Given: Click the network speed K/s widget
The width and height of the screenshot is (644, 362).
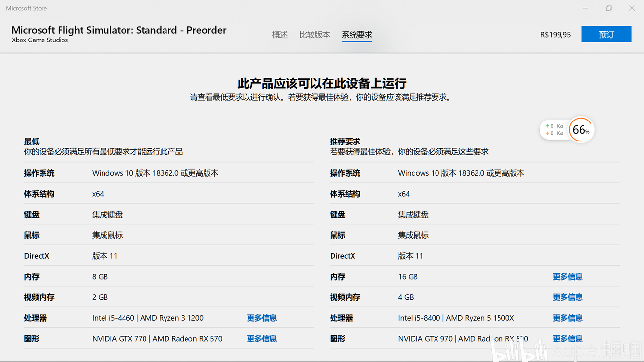Looking at the screenshot, I should [554, 130].
